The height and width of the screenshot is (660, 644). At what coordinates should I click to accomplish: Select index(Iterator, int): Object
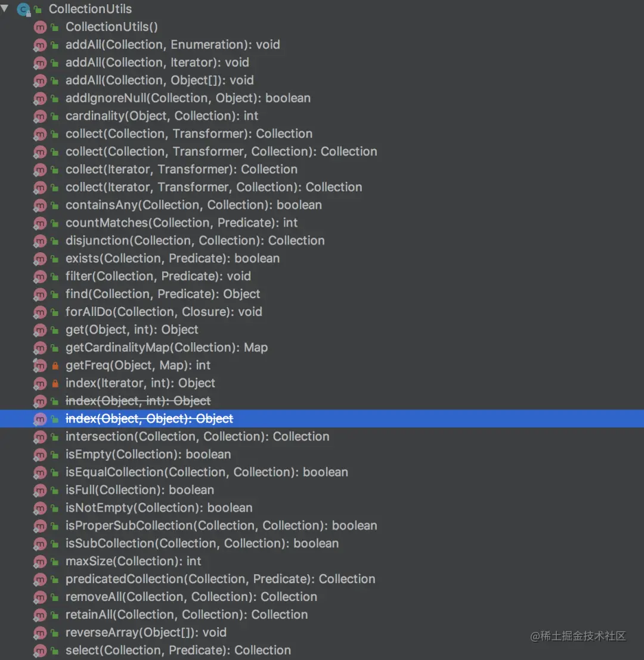[140, 383]
